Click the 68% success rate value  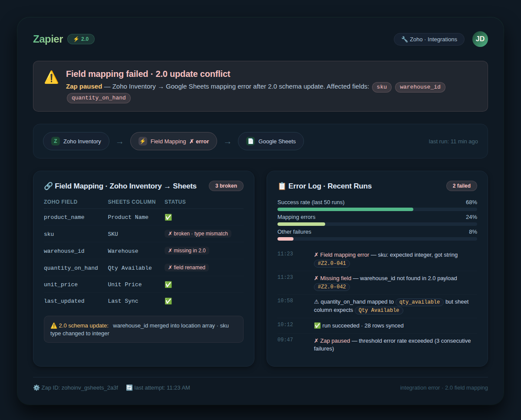point(472,202)
